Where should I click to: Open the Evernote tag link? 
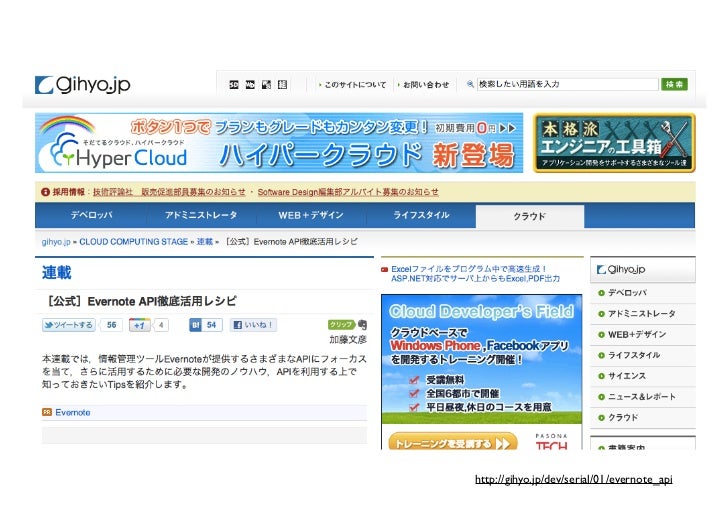coord(72,412)
